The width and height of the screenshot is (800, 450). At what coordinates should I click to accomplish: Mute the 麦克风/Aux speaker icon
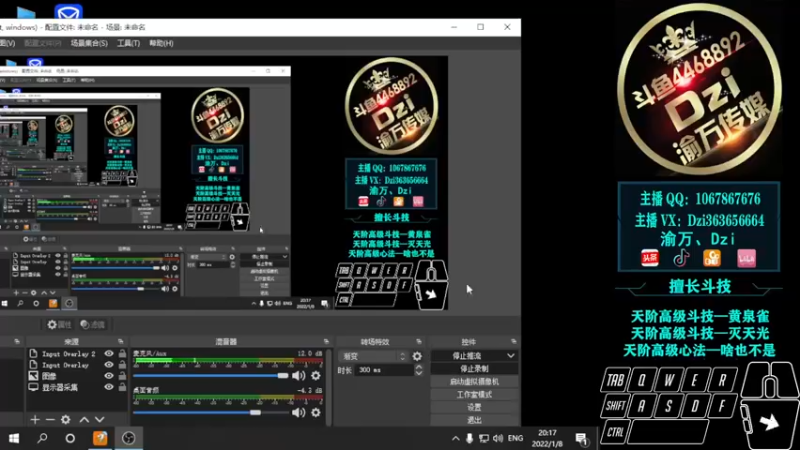pos(299,376)
